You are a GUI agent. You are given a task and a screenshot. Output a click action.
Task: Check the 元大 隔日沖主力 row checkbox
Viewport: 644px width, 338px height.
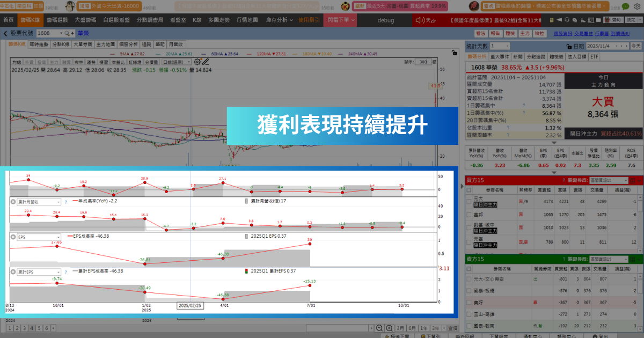pyautogui.click(x=469, y=201)
